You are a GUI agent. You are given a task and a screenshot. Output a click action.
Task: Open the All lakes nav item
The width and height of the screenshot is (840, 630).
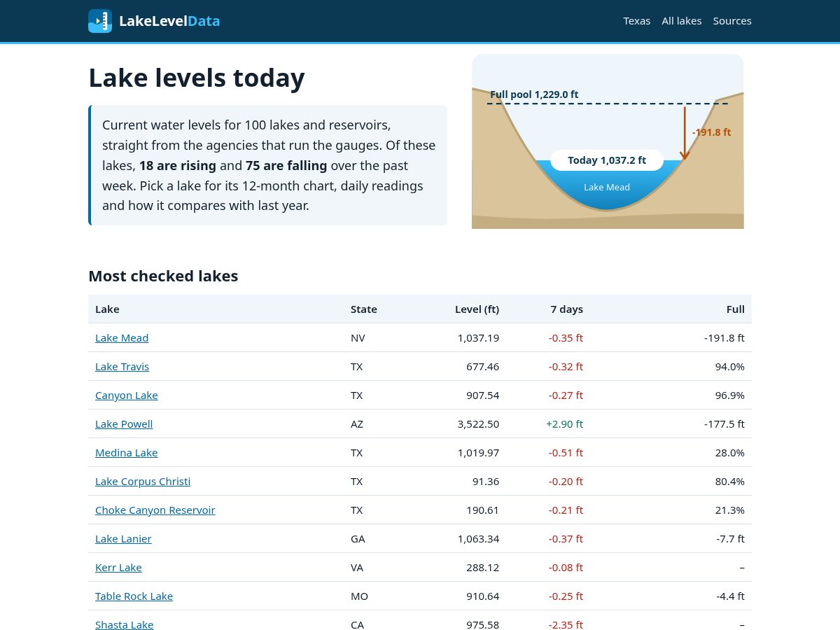point(682,21)
